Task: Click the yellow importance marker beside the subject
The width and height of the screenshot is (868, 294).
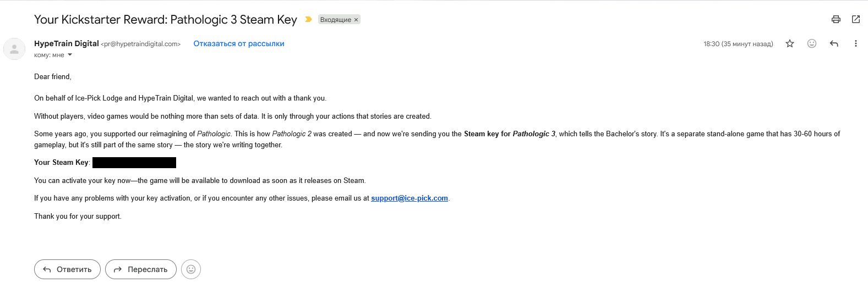Action: click(308, 19)
